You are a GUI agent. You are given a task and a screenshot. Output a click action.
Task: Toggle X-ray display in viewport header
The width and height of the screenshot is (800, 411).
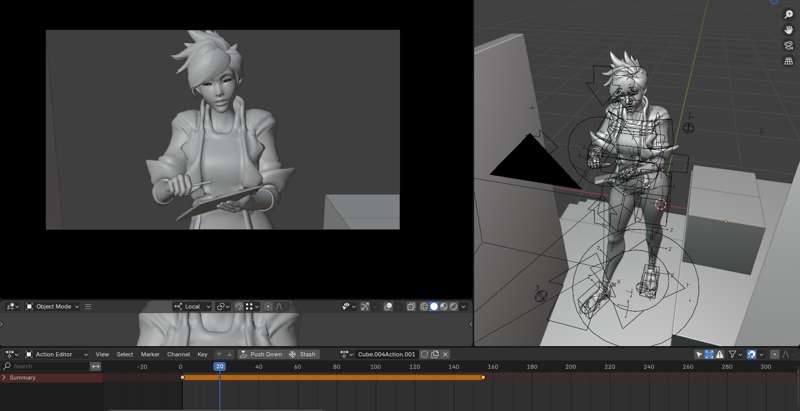point(409,306)
